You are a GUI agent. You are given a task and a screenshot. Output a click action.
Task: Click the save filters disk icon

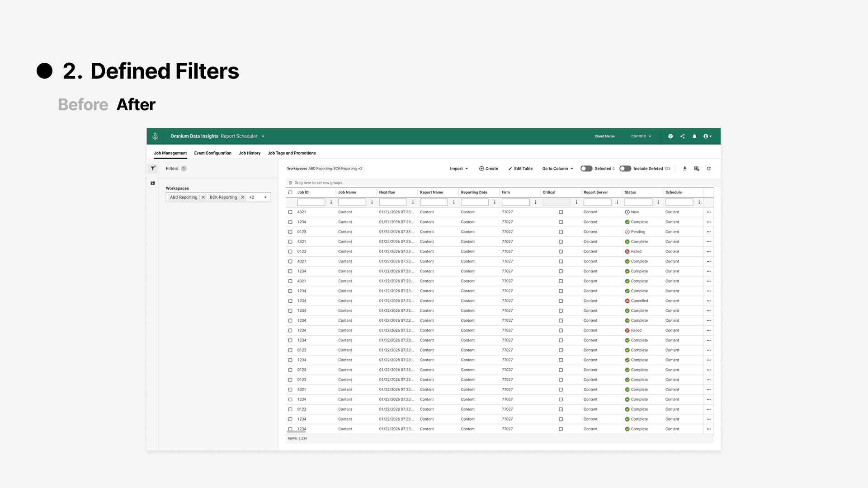(x=153, y=183)
